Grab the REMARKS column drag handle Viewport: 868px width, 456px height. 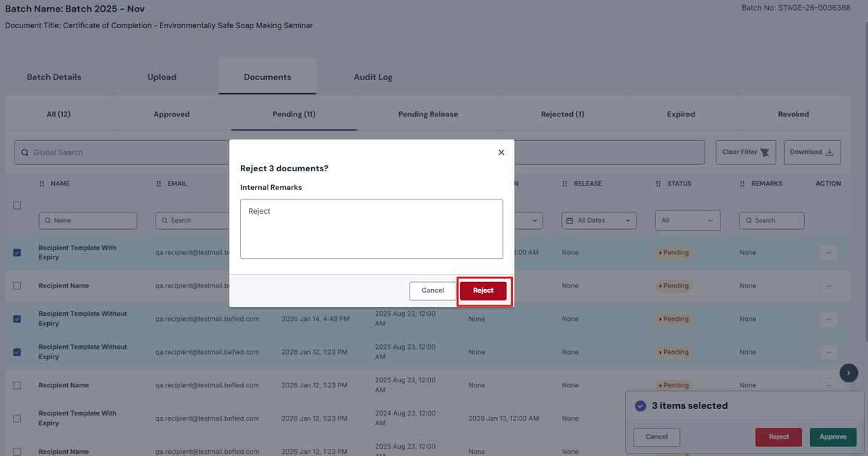click(x=742, y=184)
